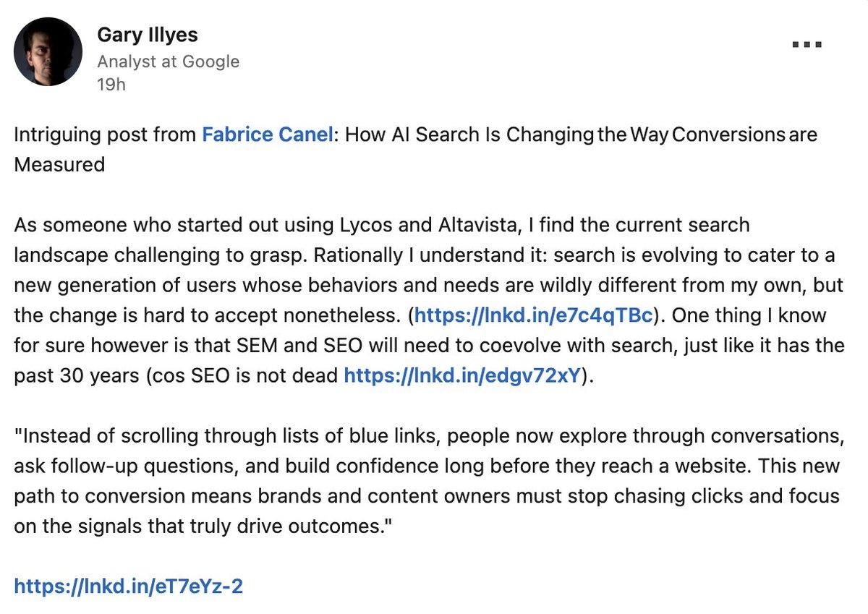Open the lnkd.in/e7c4qTBc link
Image resolution: width=868 pixels, height=614 pixels.
(x=535, y=315)
